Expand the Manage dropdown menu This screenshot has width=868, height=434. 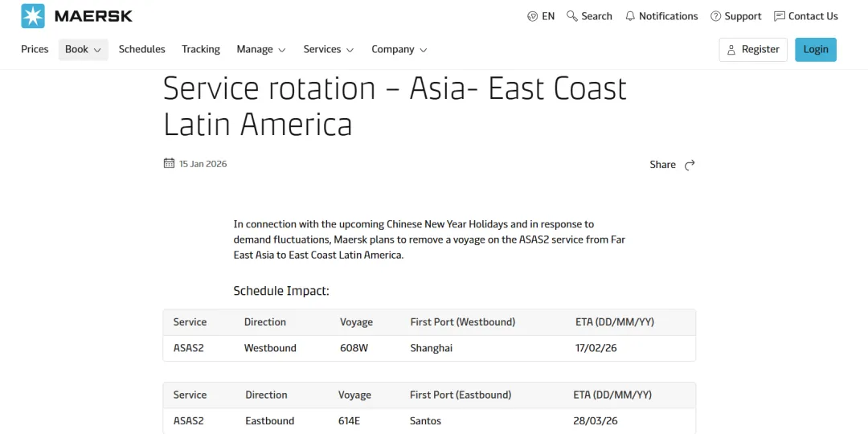[x=261, y=50]
